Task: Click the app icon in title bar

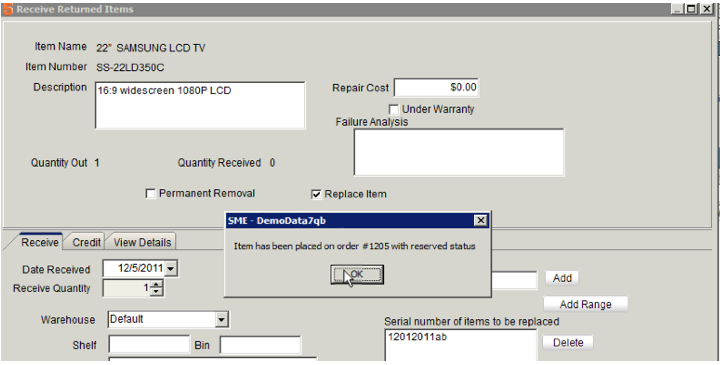Action: [8, 9]
